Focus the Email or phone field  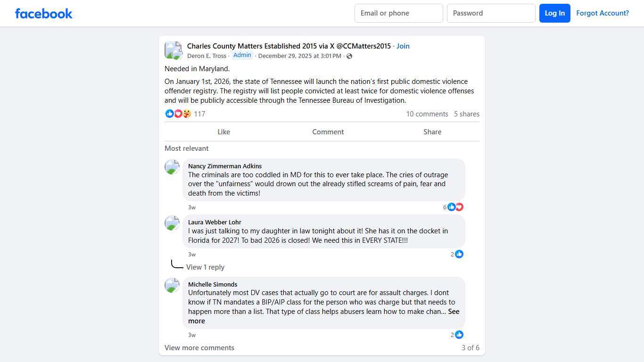pyautogui.click(x=399, y=13)
